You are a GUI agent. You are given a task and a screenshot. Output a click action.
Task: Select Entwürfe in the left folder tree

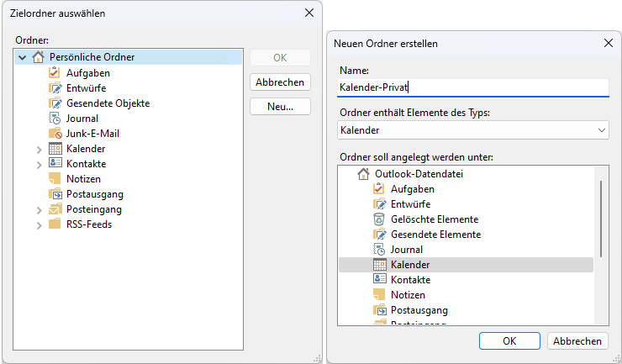(x=87, y=88)
